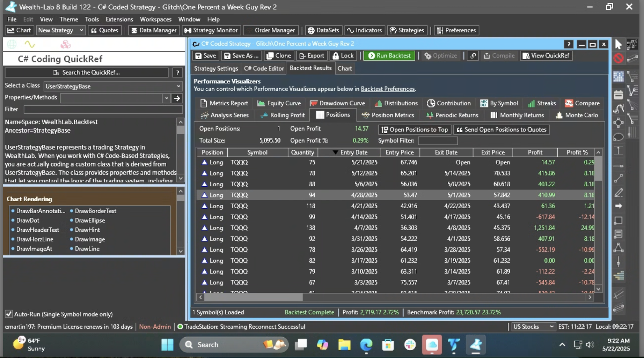Click the link icon next to Optimize
Viewport: 644px width, 358px height.
(473, 56)
